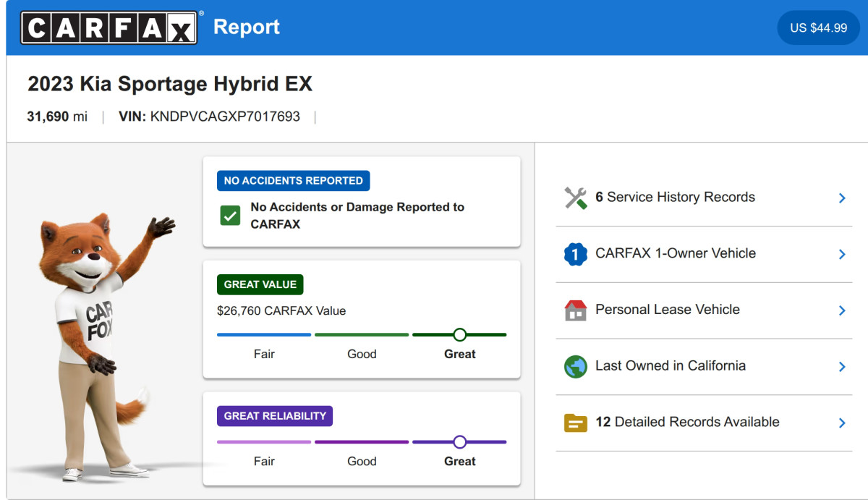Image resolution: width=868 pixels, height=500 pixels.
Task: Click the reliability slider Great marker
Action: tap(459, 442)
